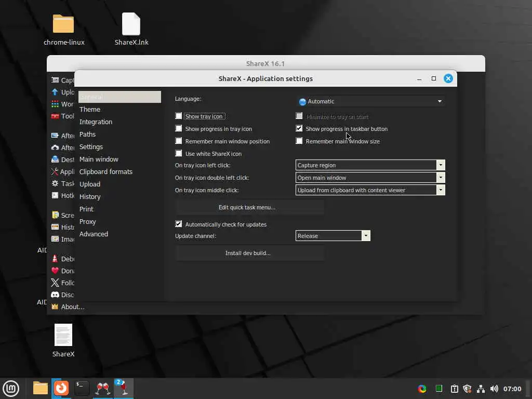The height and width of the screenshot is (399, 532).
Task: Open Linux Mint start menu
Action: coord(11,388)
